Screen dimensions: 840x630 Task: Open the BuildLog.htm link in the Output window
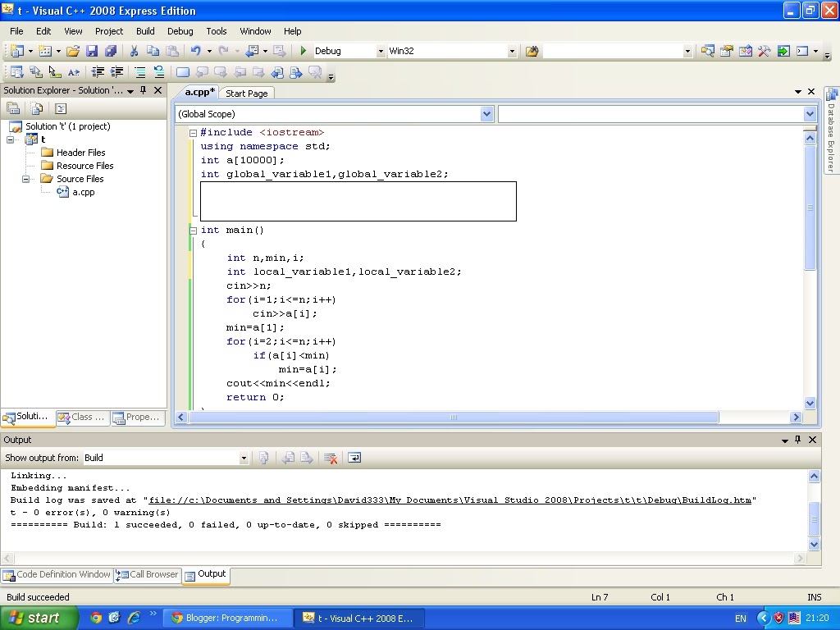[x=459, y=499]
